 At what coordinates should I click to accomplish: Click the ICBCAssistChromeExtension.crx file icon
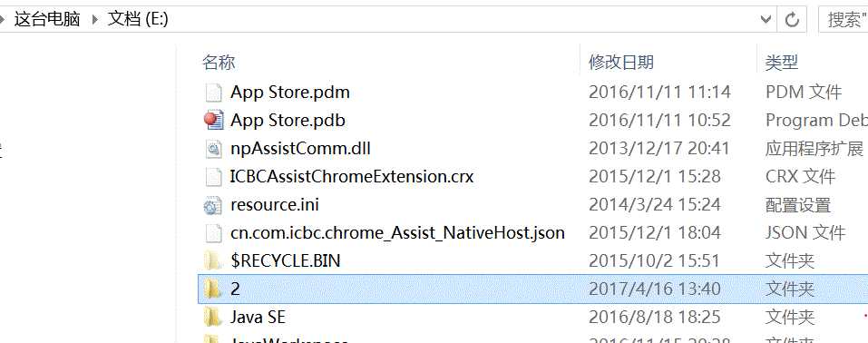point(214,177)
